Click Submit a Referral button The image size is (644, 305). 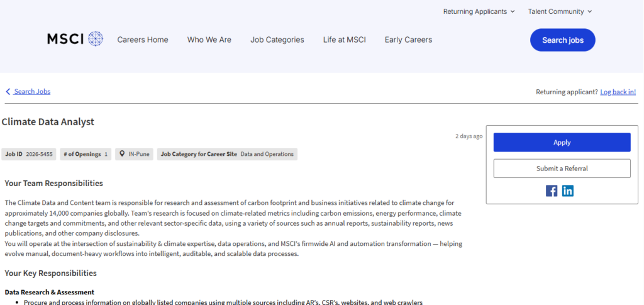pos(562,169)
